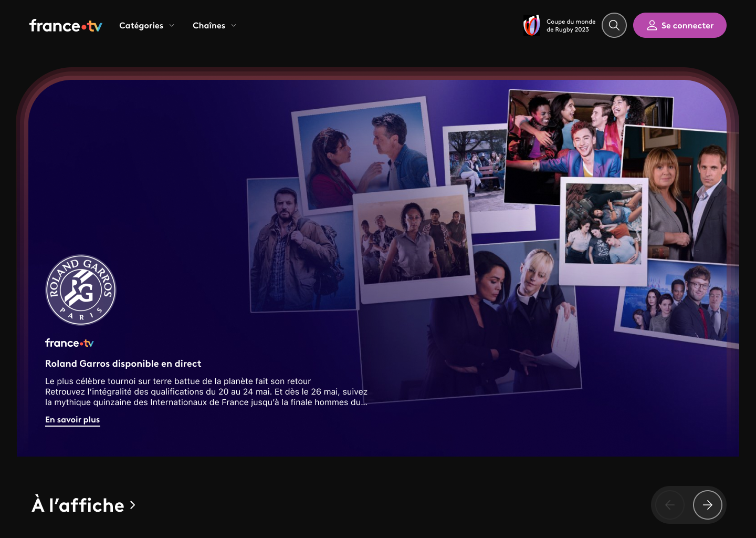The width and height of the screenshot is (756, 538).
Task: Click the france.tv logo above the Roland Garros title
Action: point(69,343)
